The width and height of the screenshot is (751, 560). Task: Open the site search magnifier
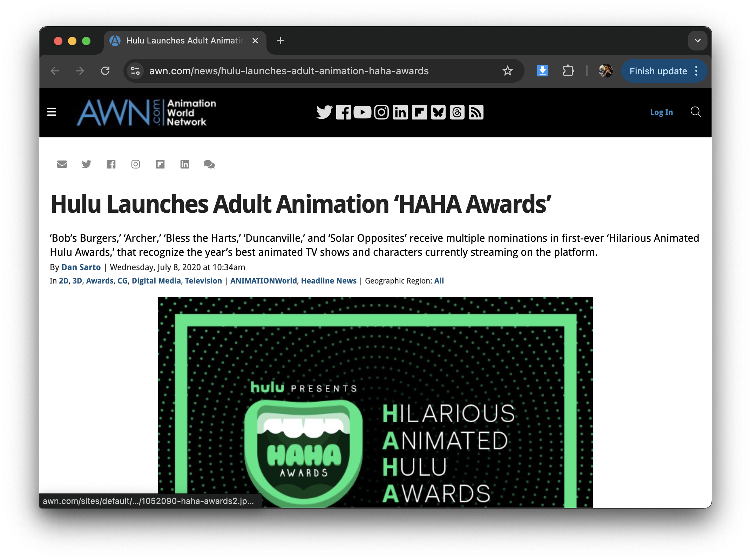coord(696,112)
